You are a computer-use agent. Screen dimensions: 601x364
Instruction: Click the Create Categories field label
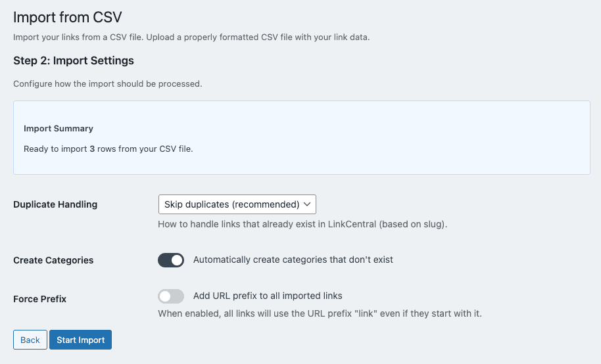(53, 260)
